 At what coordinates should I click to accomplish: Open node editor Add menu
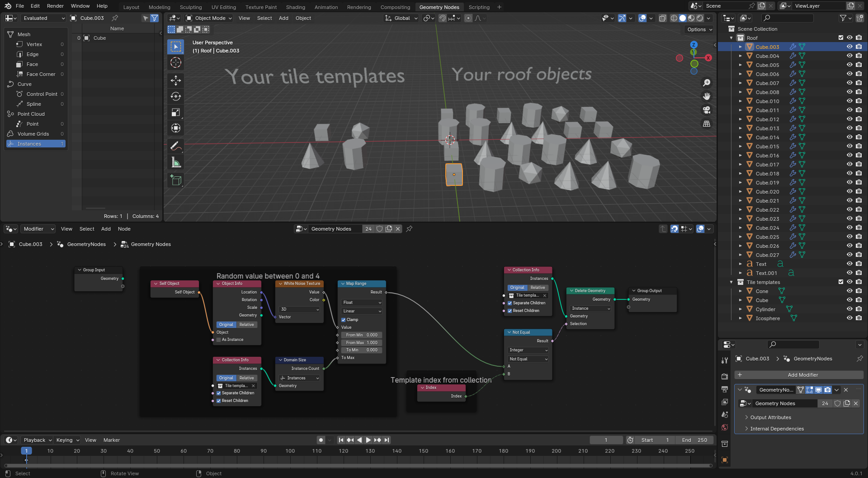[x=106, y=229]
